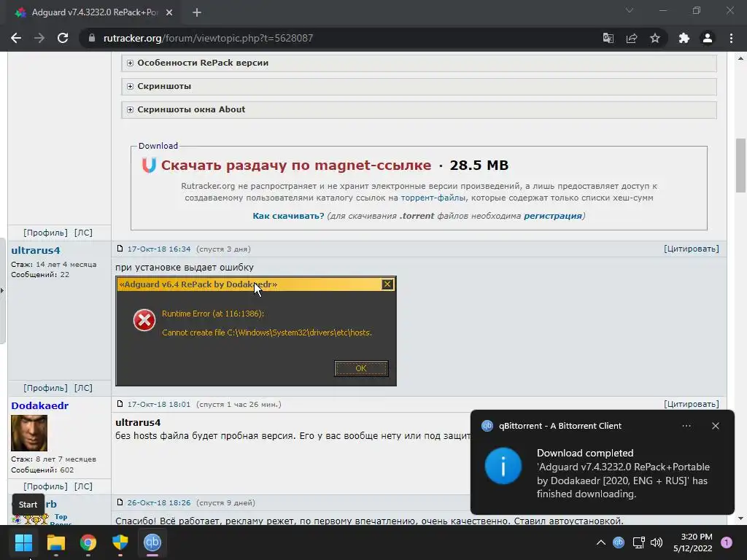Viewport: 747px width, 560px height.
Task: Open browser extensions puzzle icon
Action: [684, 38]
